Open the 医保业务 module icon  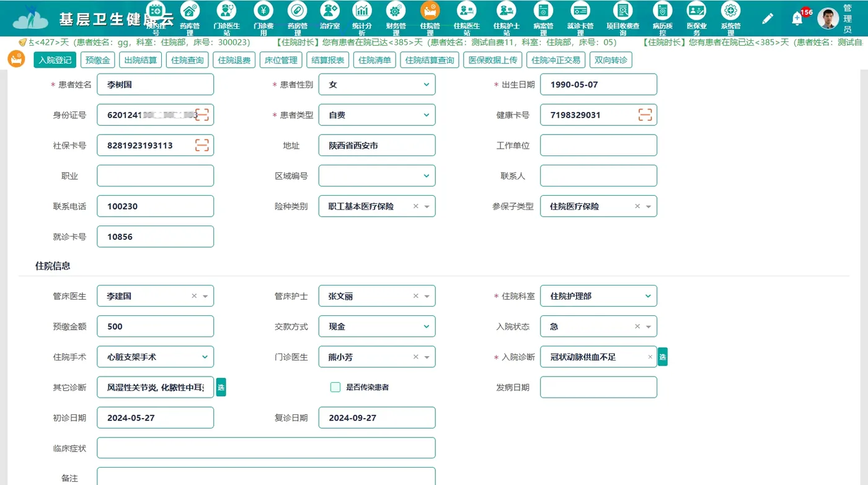pyautogui.click(x=696, y=11)
